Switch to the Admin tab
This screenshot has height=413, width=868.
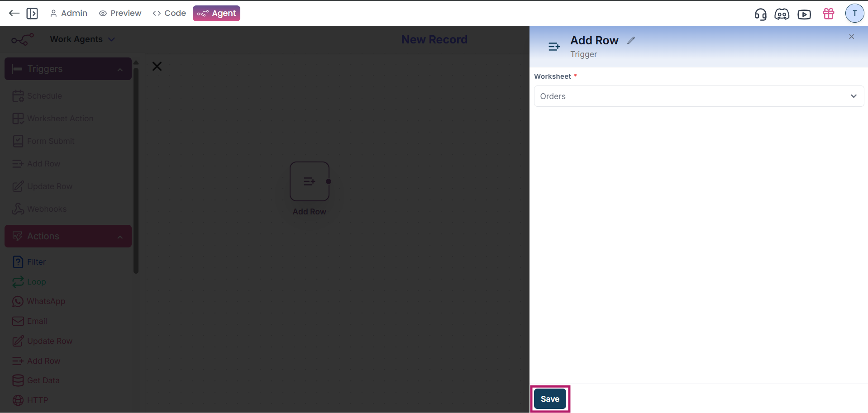(x=69, y=14)
